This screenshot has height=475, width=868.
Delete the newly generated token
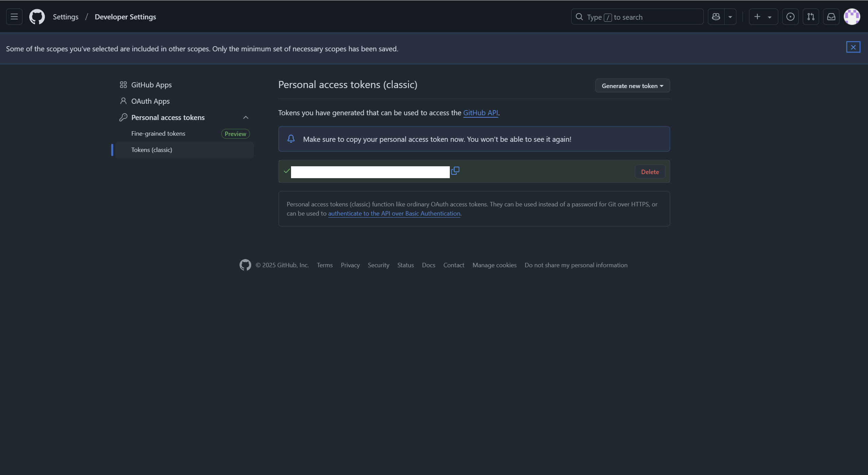[650, 172]
